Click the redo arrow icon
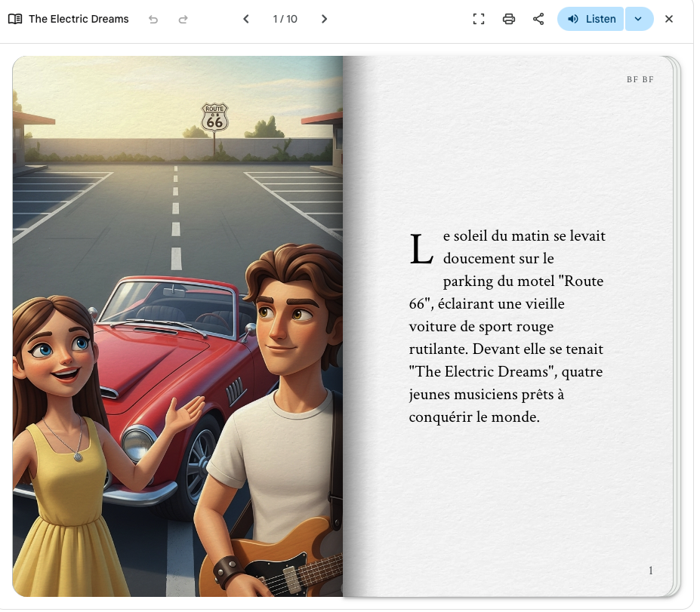Screen dimensions: 700x612 click(x=183, y=19)
